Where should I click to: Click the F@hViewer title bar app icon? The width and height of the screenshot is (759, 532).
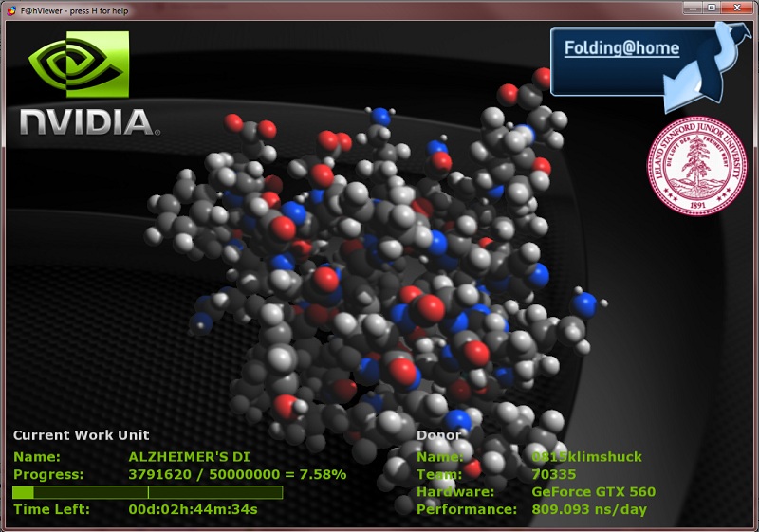pyautogui.click(x=11, y=10)
